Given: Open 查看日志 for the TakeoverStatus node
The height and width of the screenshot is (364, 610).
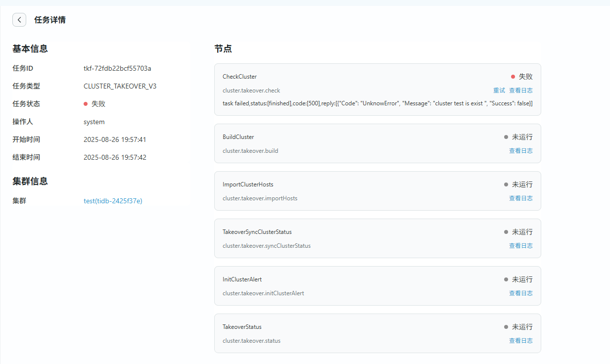Looking at the screenshot, I should point(520,341).
